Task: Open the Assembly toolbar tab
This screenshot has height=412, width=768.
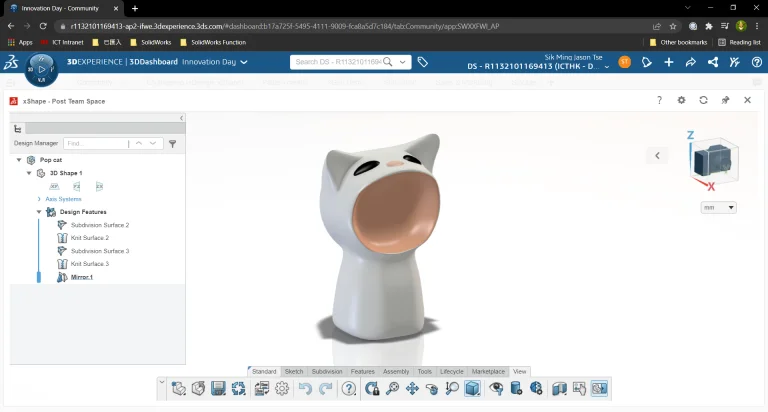Action: coord(396,371)
